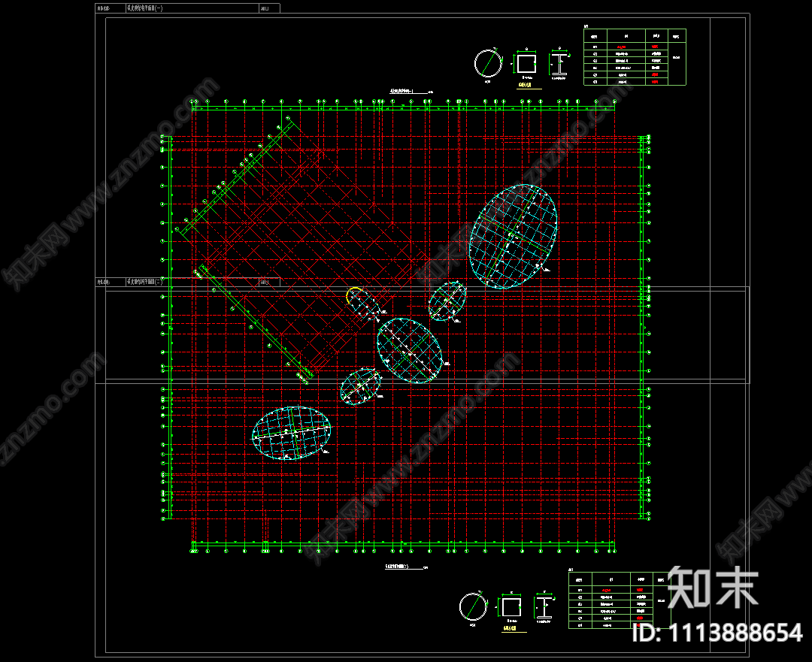Pick the bottom I-beam section symbol
Screen dimensions: 812x662
[544, 608]
